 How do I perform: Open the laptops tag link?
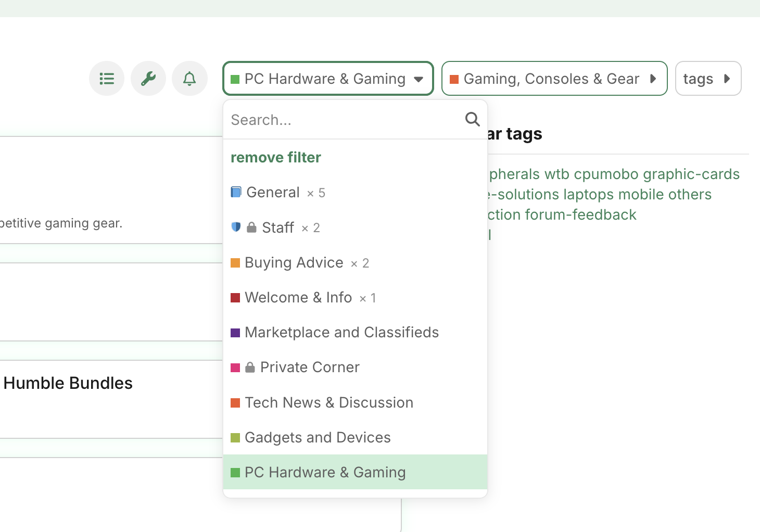(x=589, y=194)
